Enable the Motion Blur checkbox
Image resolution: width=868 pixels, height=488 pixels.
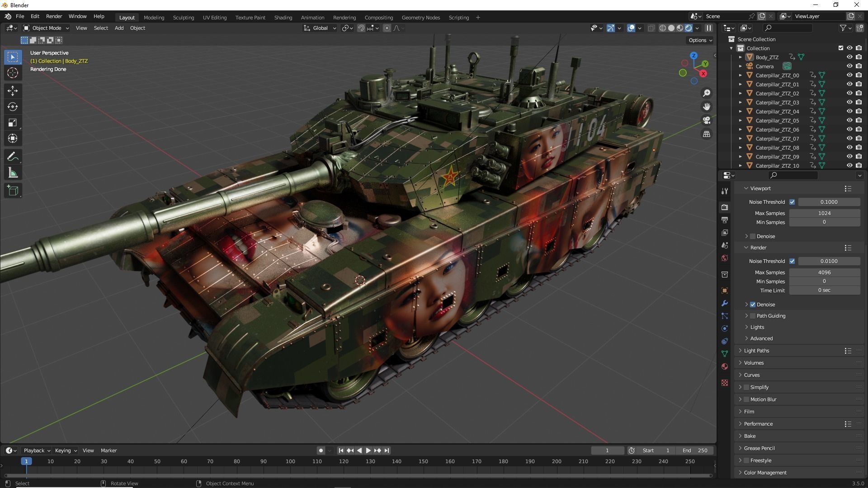(x=746, y=399)
